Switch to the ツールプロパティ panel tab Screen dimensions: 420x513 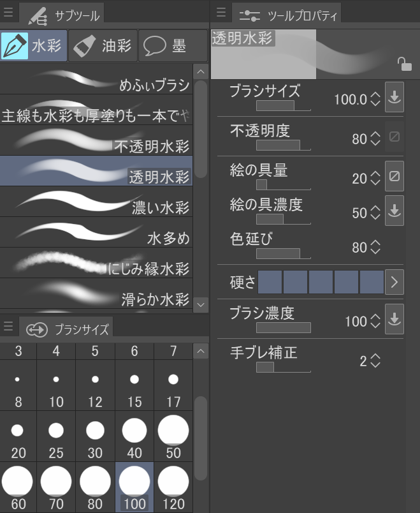coord(287,15)
